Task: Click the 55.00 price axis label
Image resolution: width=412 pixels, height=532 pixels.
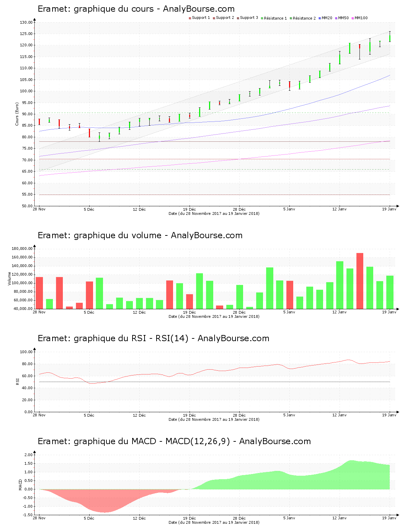Action: (x=27, y=194)
